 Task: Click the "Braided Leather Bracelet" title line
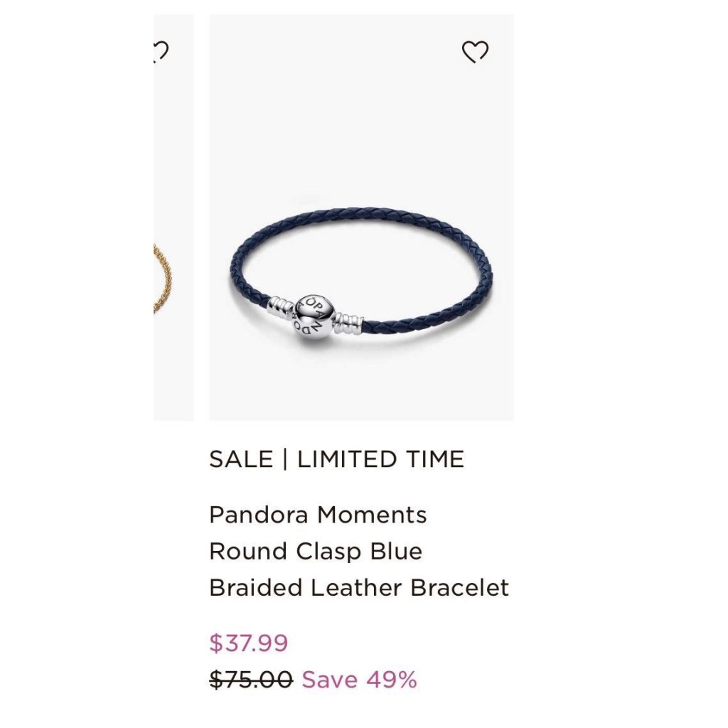click(x=359, y=588)
